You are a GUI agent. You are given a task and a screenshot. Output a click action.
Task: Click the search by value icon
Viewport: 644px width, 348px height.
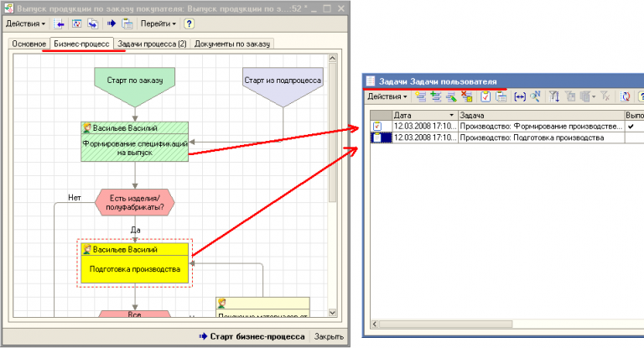point(534,97)
